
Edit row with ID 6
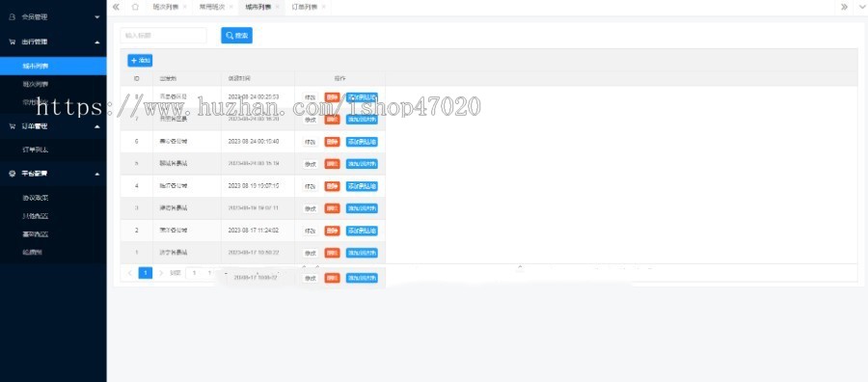pyautogui.click(x=310, y=142)
